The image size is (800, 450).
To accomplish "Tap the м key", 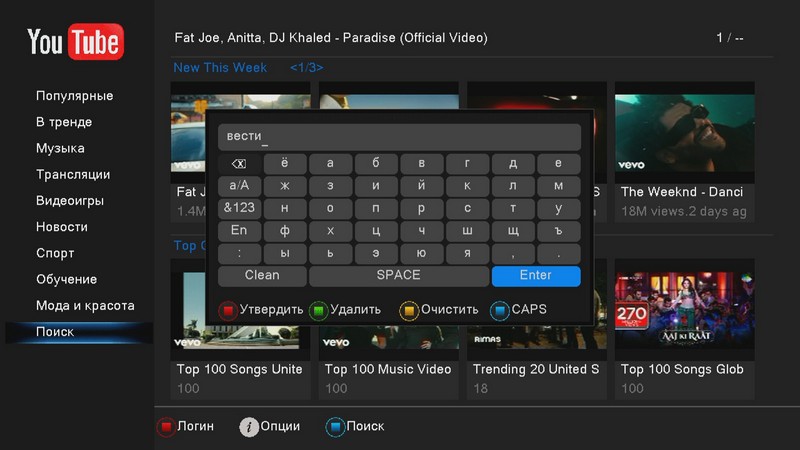I will [559, 186].
